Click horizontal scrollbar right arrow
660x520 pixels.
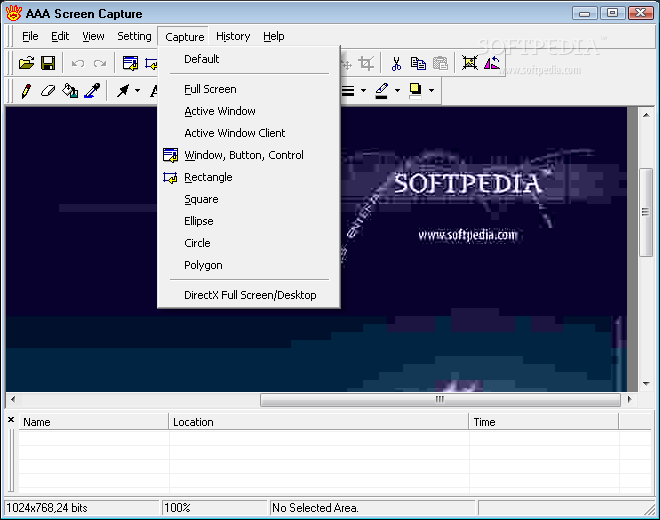[630, 399]
